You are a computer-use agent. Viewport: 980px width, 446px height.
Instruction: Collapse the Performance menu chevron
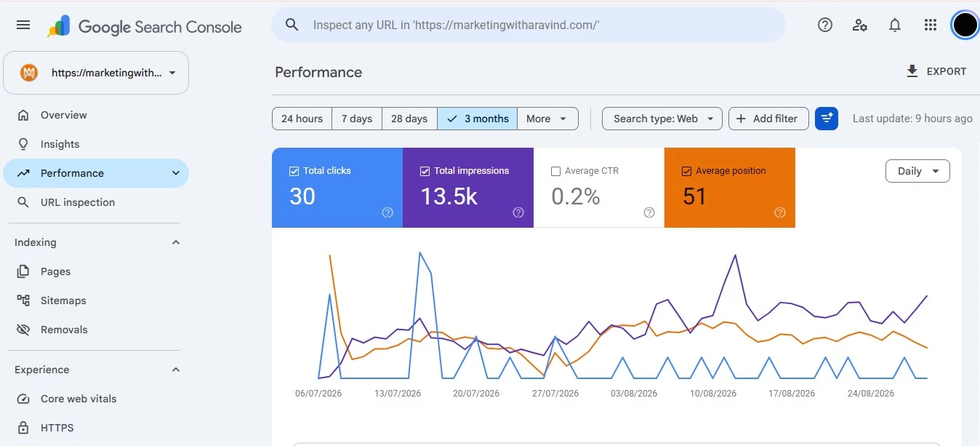[175, 173]
